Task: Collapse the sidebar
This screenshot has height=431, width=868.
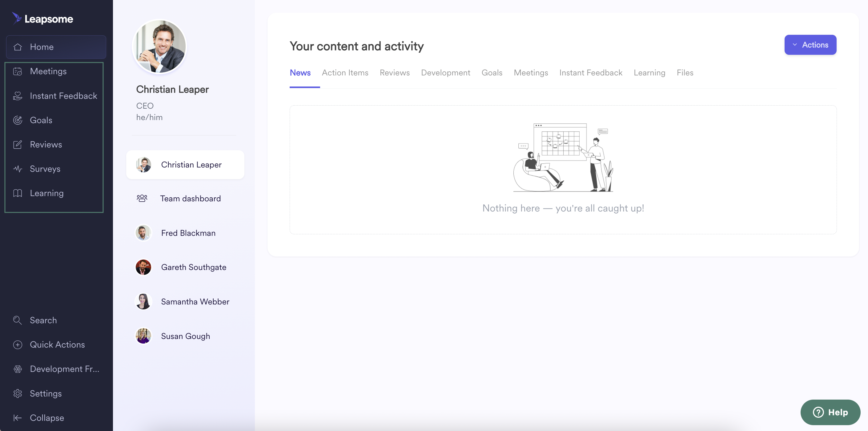Action: [56, 418]
